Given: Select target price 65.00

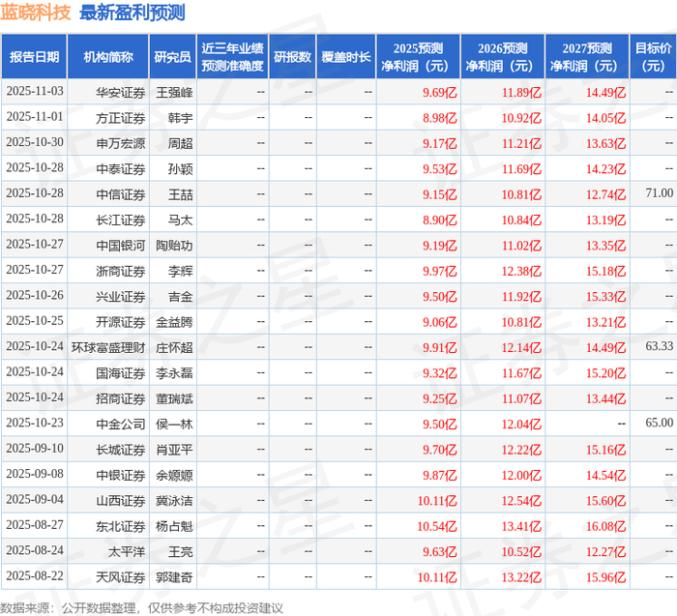Looking at the screenshot, I should pyautogui.click(x=659, y=423).
